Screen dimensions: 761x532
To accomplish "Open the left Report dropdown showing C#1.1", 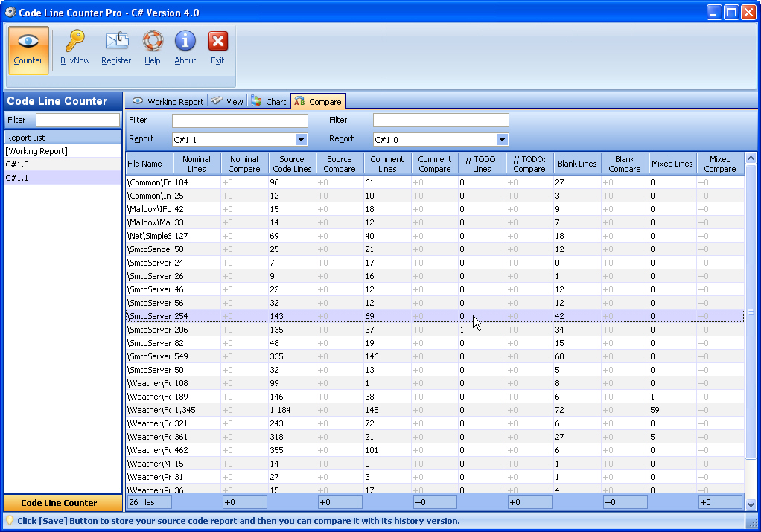I will 301,140.
